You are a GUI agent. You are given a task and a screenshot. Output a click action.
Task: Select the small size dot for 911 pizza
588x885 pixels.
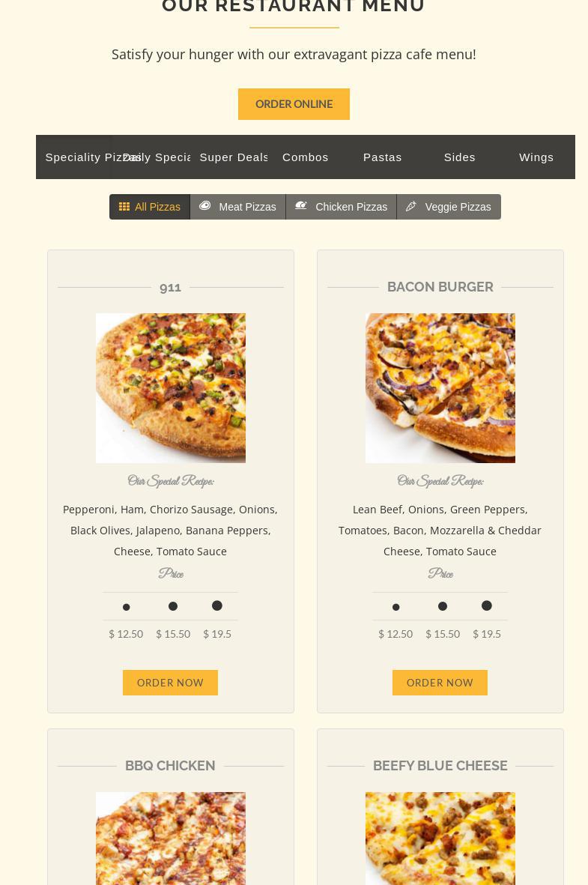point(127,607)
